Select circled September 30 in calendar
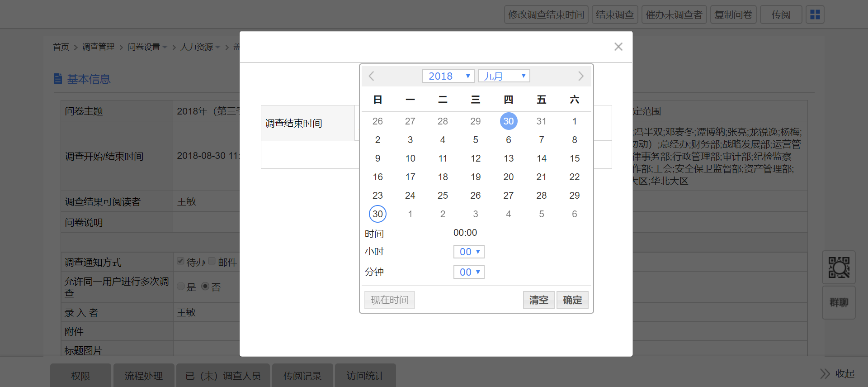Screen dimensions: 868x387 pos(377,214)
